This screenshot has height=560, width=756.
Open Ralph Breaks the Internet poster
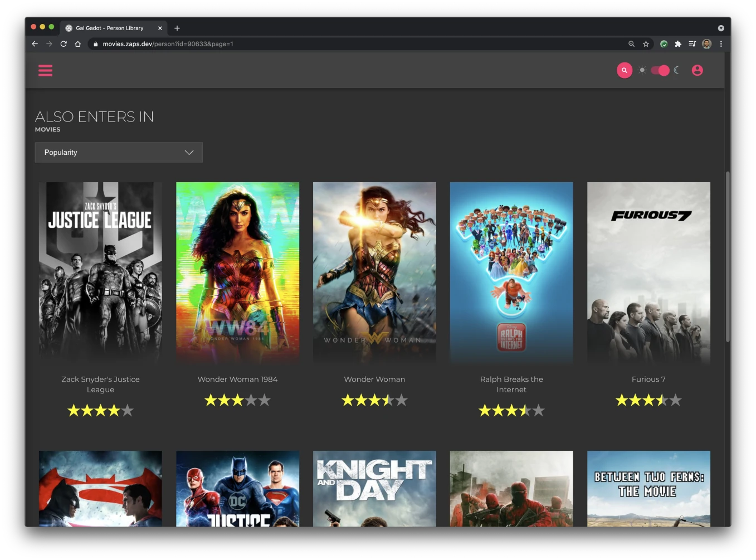(x=511, y=273)
